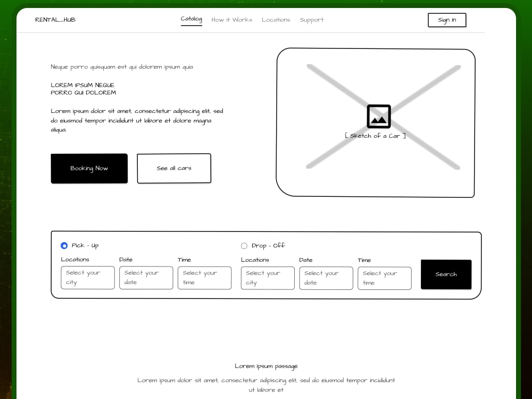Viewport: 532px width, 399px height.
Task: Click the Booking Now button
Action: click(x=89, y=168)
